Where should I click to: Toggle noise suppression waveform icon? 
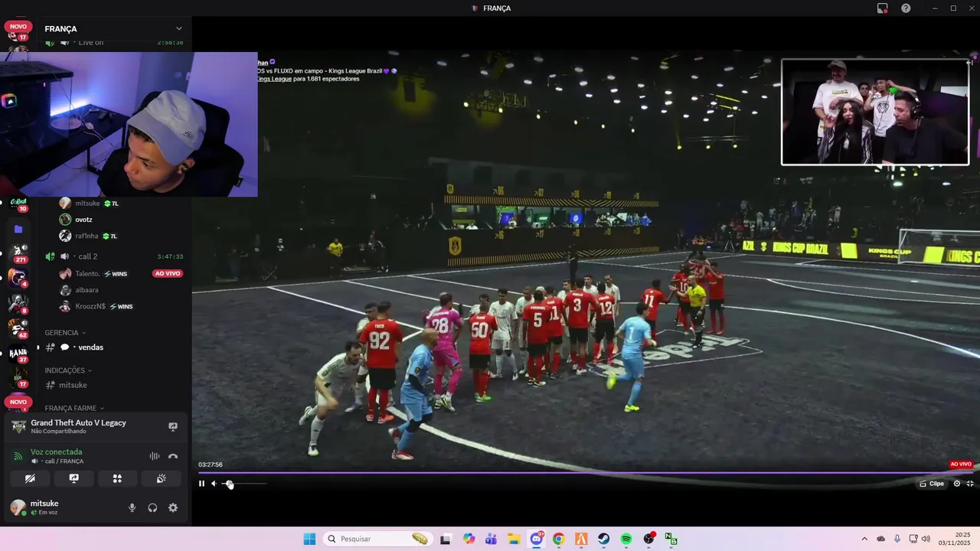(155, 456)
